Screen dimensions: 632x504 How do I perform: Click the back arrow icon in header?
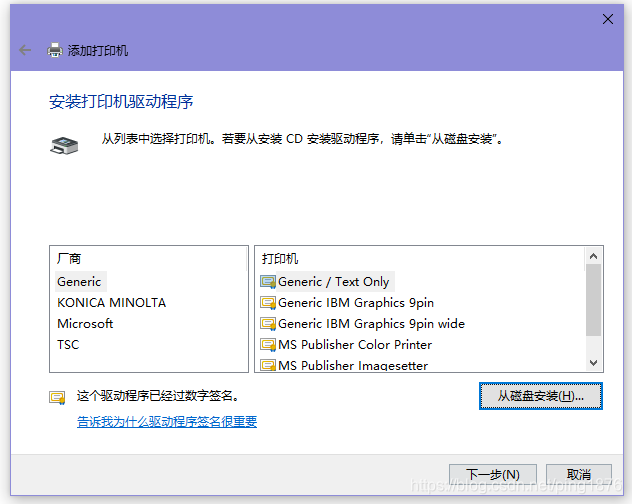click(x=25, y=50)
